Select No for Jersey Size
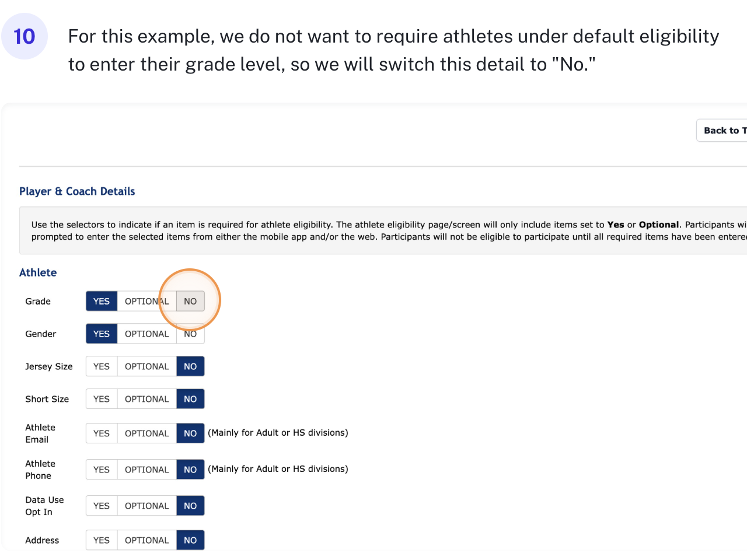The image size is (747, 560). [x=190, y=366]
